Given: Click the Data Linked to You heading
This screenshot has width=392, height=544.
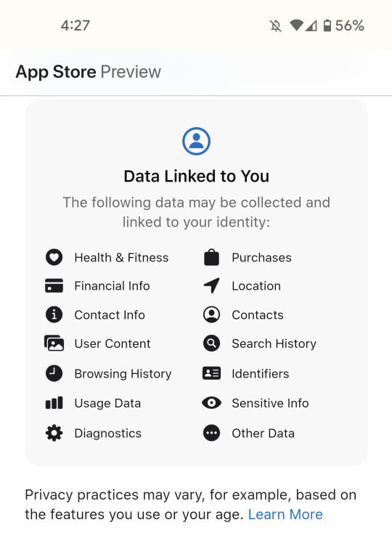Looking at the screenshot, I should (x=196, y=176).
